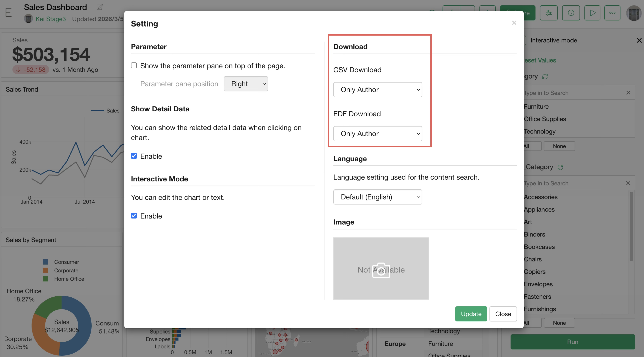Close the Setting dialog with X

pyautogui.click(x=514, y=23)
